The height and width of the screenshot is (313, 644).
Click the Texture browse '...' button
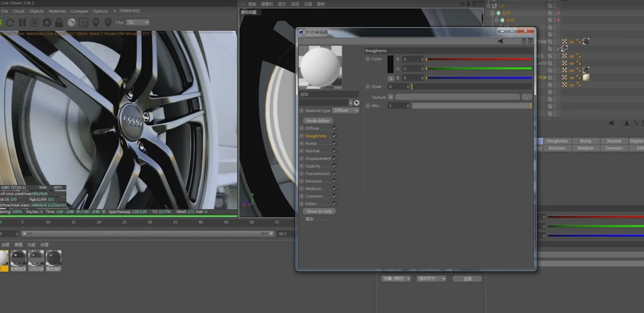click(x=527, y=97)
